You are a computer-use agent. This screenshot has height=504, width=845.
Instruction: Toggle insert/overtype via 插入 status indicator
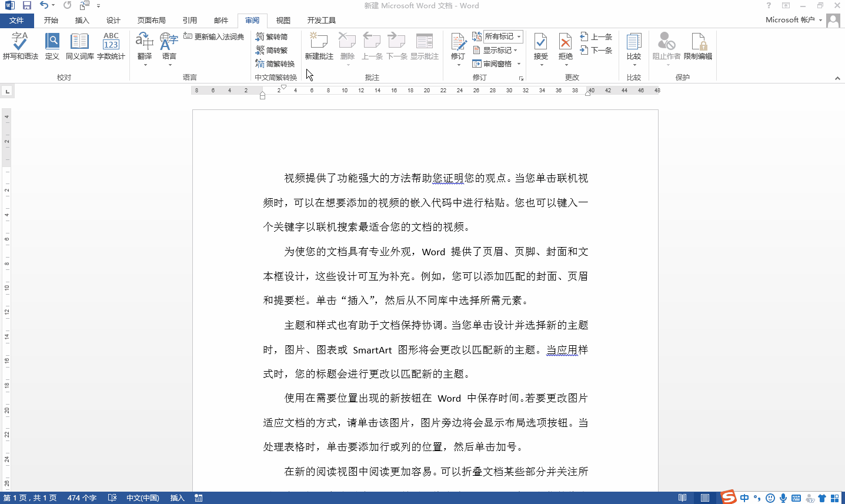pyautogui.click(x=177, y=498)
